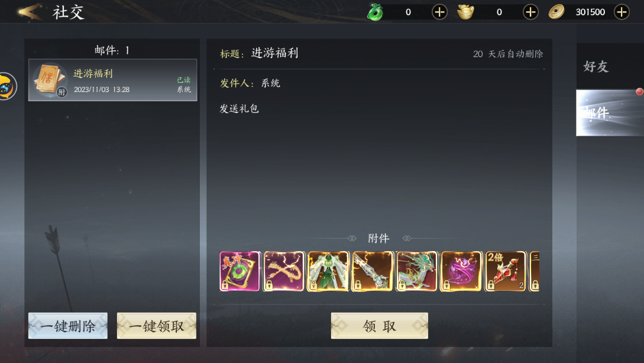The width and height of the screenshot is (644, 363).
Task: Select the partially visible last attachment
Action: point(535,271)
